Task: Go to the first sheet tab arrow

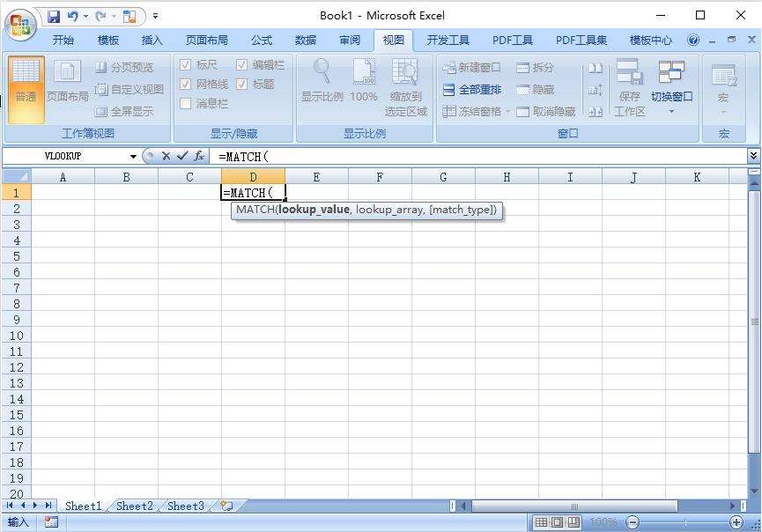Action: 10,506
